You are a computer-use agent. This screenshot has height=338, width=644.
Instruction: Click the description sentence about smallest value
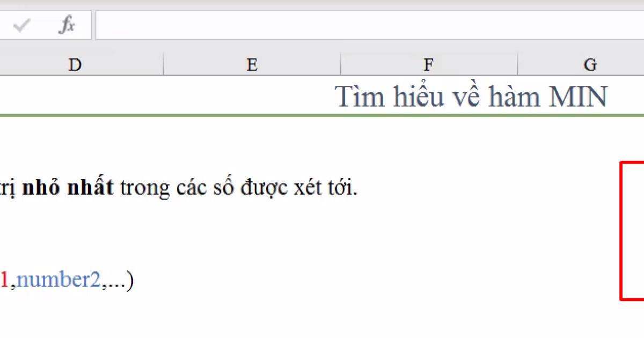[177, 187]
